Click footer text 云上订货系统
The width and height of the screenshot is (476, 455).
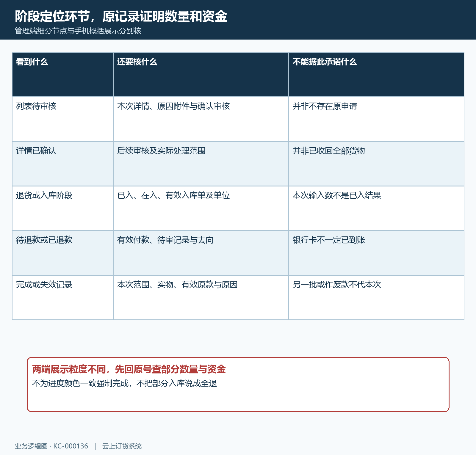pos(122,446)
